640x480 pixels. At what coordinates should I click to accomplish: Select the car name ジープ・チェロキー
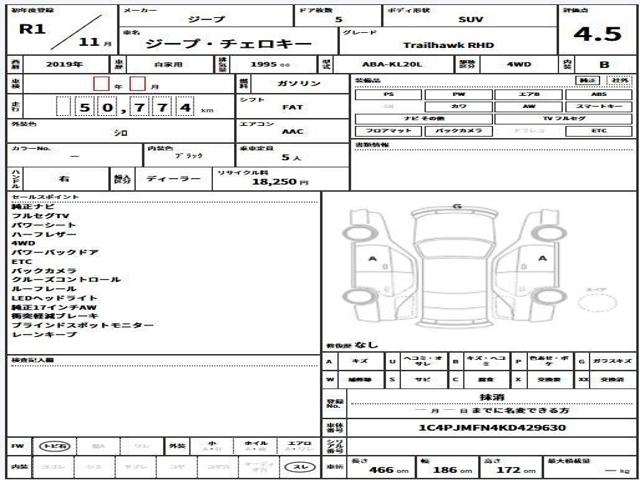[229, 44]
